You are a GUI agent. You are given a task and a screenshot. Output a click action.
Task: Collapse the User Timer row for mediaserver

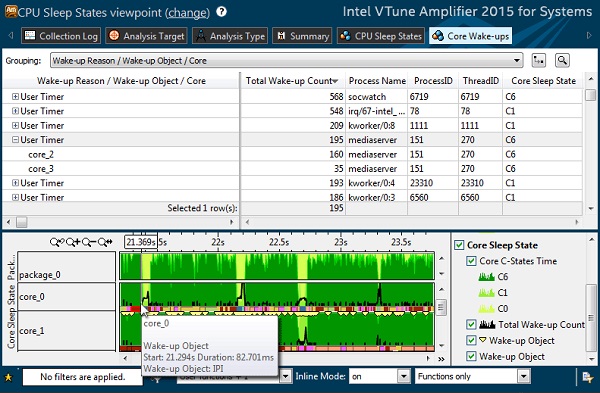tap(15, 140)
